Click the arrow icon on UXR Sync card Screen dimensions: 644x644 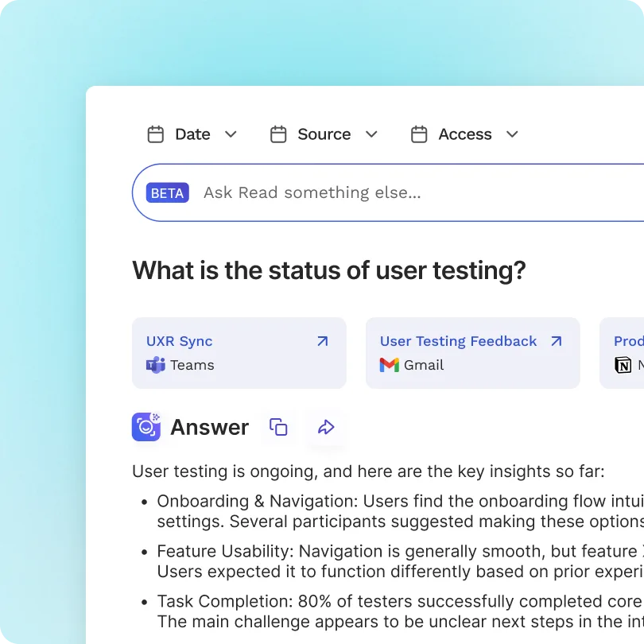point(323,341)
